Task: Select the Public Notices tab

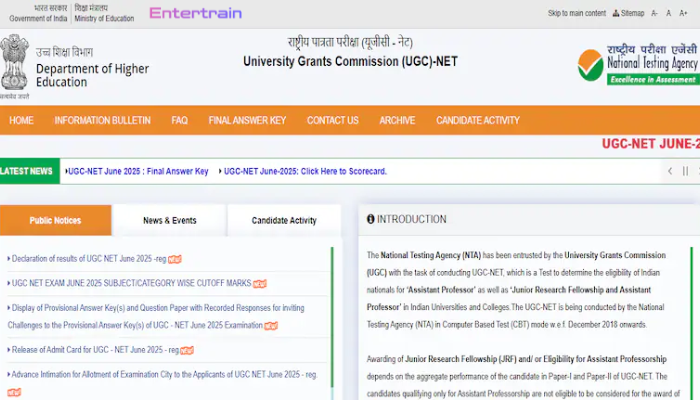Action: tap(55, 220)
